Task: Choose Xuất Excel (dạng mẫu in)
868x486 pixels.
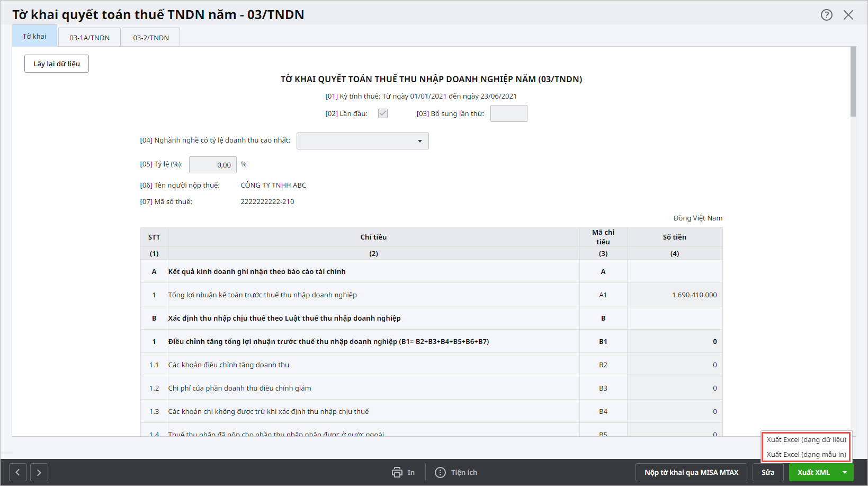Action: [806, 454]
